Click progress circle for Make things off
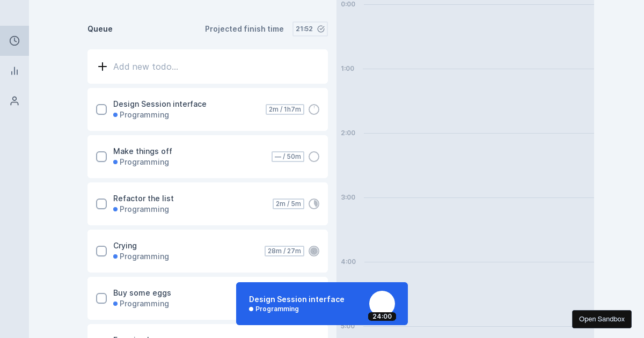This screenshot has height=338, width=644. 314,157
